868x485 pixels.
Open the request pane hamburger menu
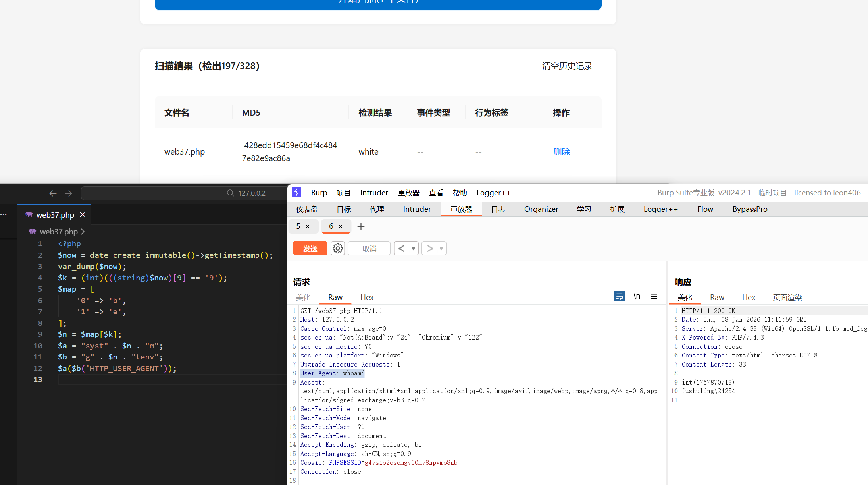[654, 296]
